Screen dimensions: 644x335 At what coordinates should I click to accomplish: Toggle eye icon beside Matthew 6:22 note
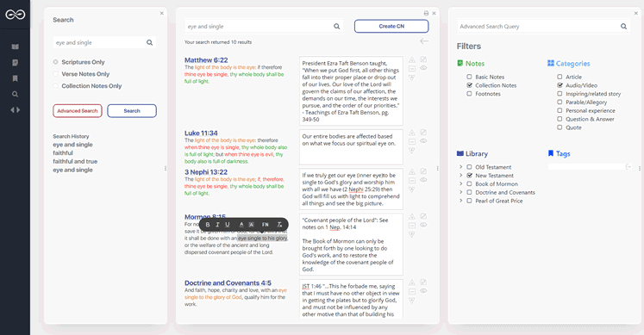(423, 68)
